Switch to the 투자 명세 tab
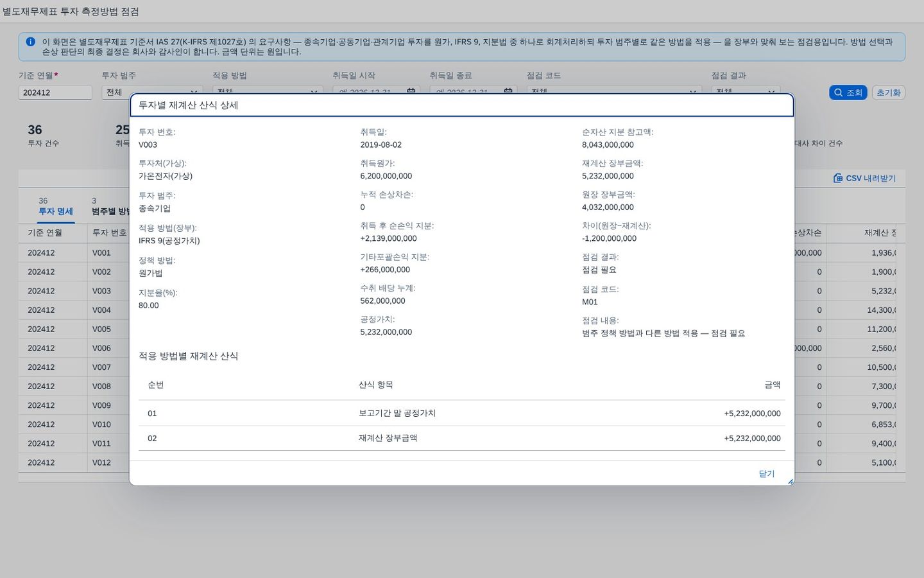Screen dimensions: 924x578 [56, 206]
